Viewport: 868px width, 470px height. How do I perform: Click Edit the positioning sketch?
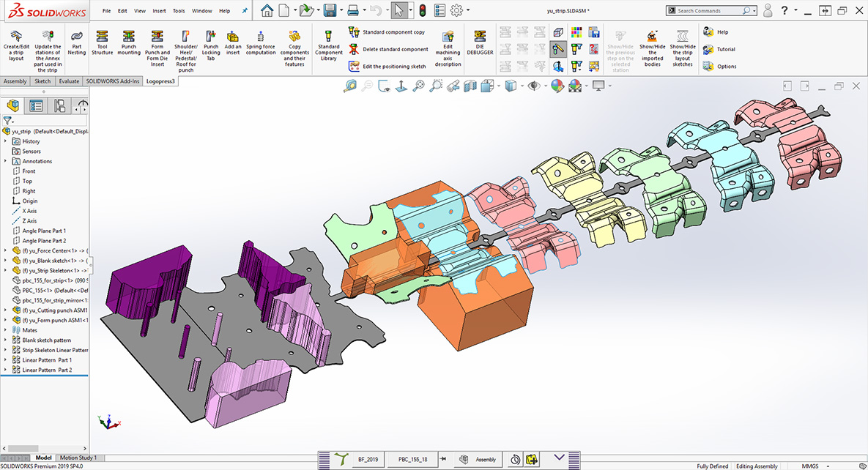[387, 67]
